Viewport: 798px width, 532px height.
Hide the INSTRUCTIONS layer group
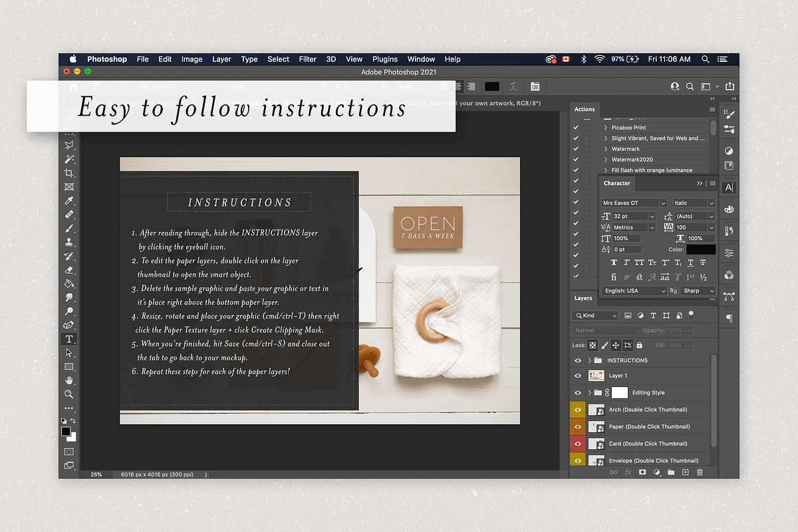[x=577, y=360]
